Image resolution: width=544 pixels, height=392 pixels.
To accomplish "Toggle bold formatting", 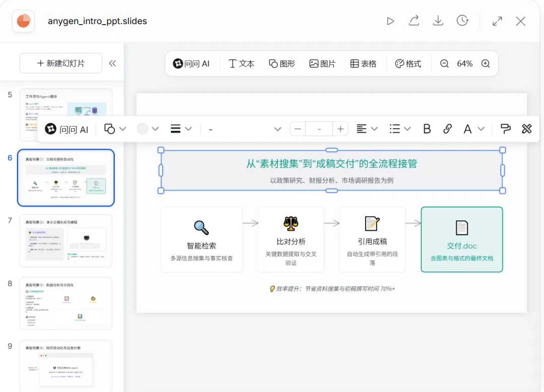I will click(427, 129).
